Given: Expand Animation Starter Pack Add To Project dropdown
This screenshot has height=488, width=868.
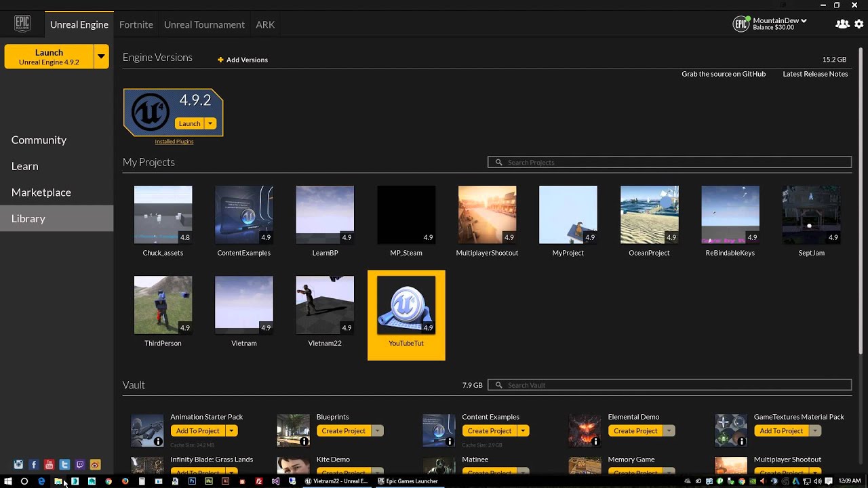Looking at the screenshot, I should click(231, 431).
